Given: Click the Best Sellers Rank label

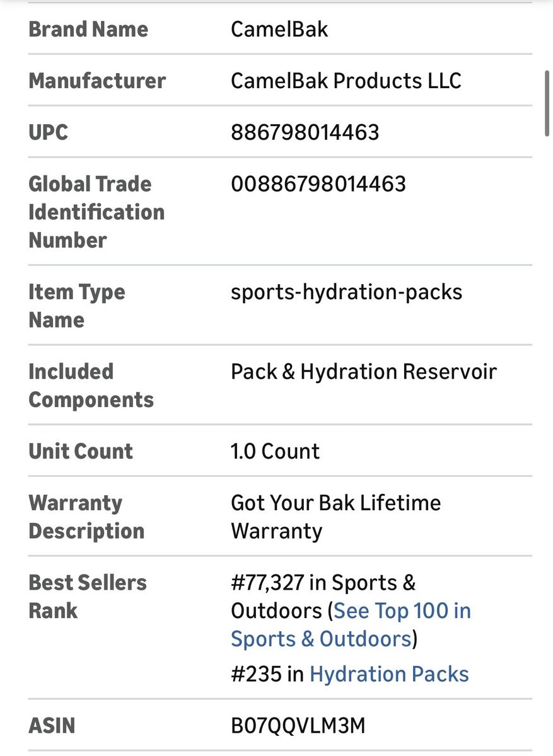Looking at the screenshot, I should (87, 597).
